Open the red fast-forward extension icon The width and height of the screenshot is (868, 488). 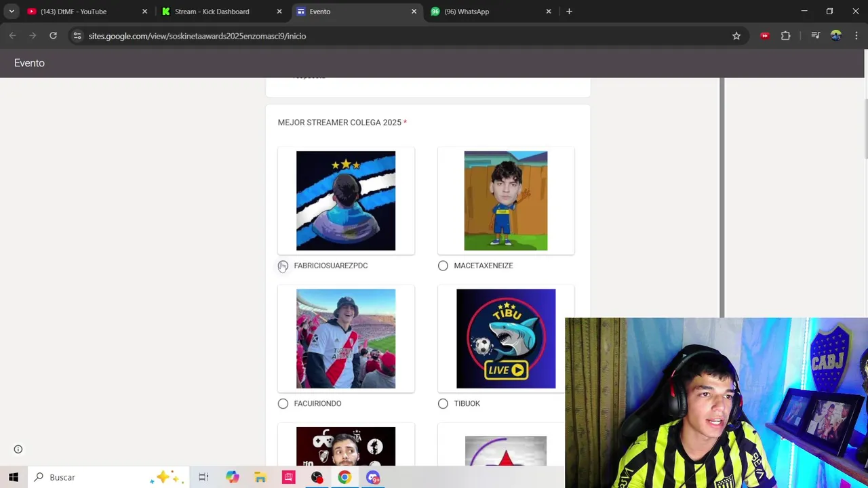pyautogui.click(x=765, y=36)
